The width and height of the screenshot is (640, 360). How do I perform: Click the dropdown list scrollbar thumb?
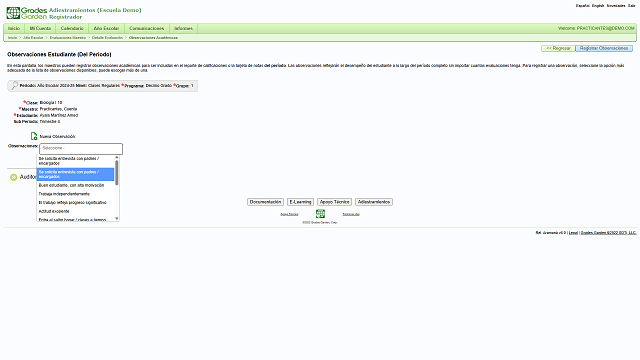(117, 172)
